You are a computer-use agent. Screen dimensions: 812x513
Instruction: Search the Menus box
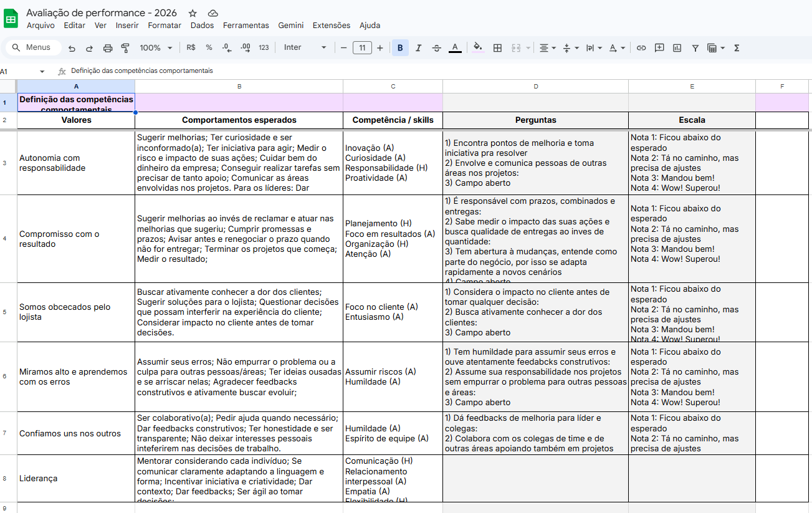tap(33, 47)
